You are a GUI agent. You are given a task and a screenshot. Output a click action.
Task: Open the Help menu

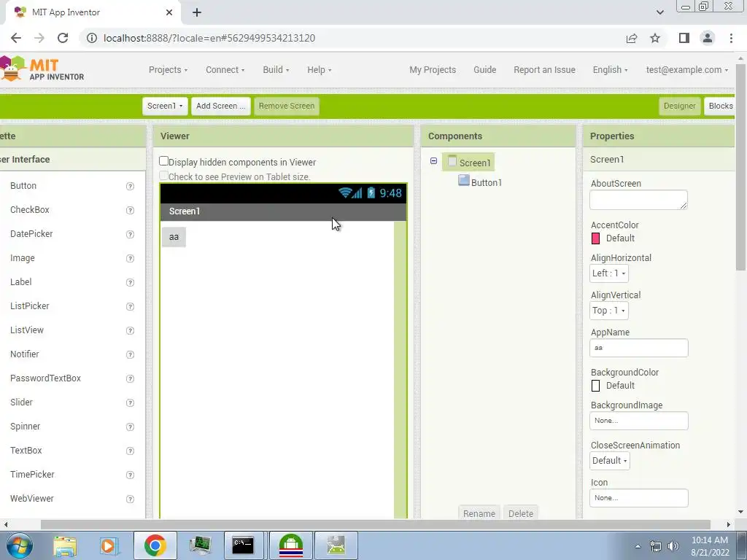[320, 69]
